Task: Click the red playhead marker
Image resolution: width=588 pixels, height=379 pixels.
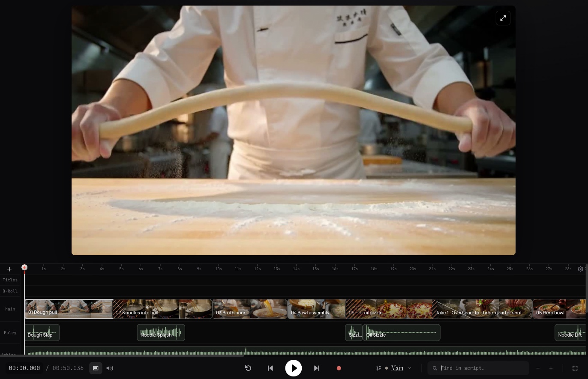Action: click(x=24, y=267)
